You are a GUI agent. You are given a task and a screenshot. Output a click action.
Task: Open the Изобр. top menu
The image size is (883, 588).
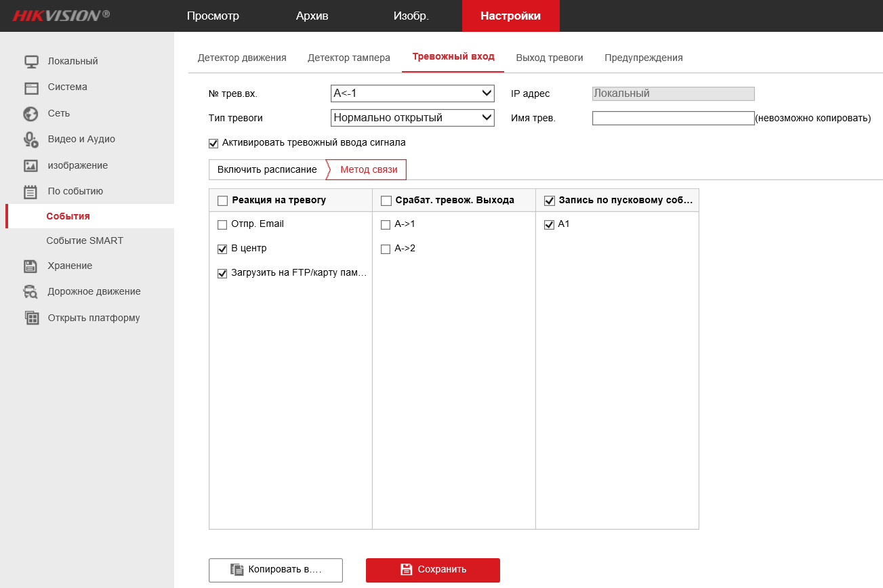click(x=411, y=16)
